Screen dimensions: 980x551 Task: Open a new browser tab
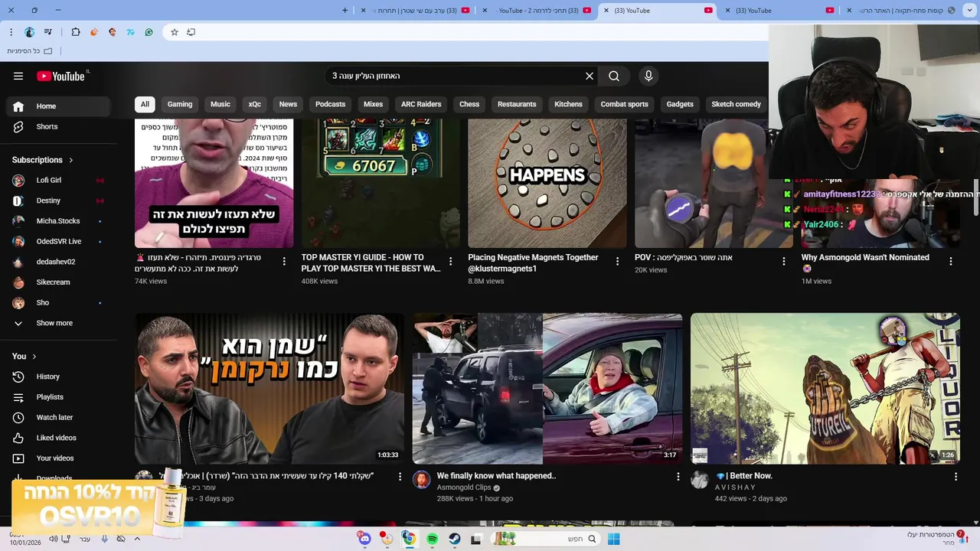pos(345,10)
